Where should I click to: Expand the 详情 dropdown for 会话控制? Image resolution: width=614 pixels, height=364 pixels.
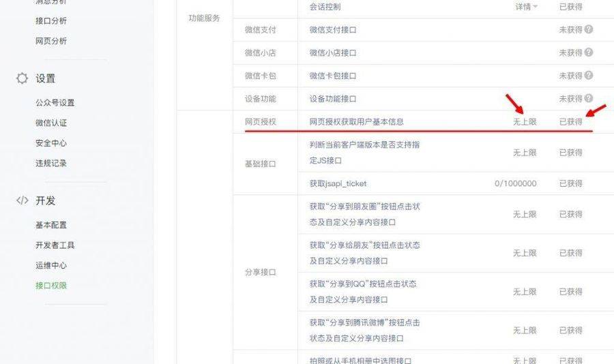point(526,7)
